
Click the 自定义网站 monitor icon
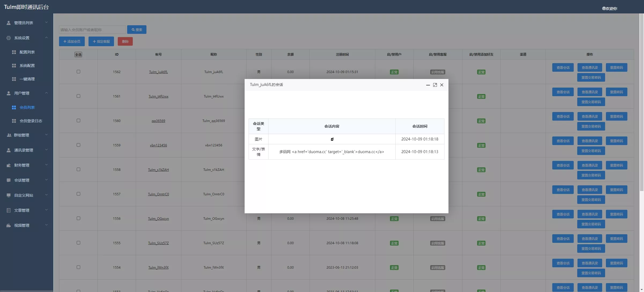[9, 195]
